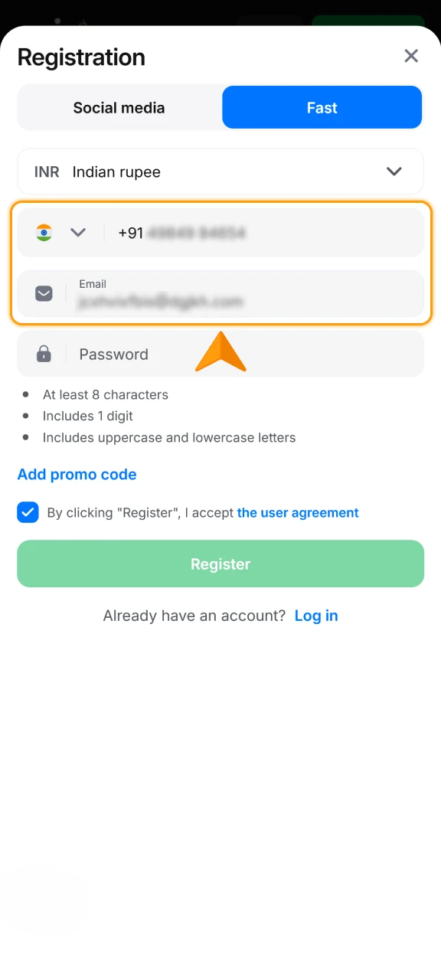The height and width of the screenshot is (980, 441).
Task: Open the Indian rupee currency dropdown
Action: click(220, 171)
